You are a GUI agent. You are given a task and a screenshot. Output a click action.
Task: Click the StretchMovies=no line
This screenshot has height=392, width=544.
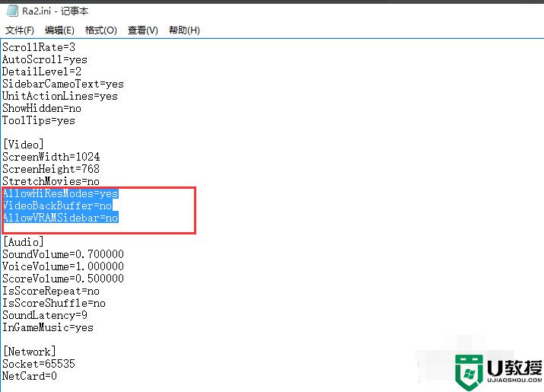[51, 181]
